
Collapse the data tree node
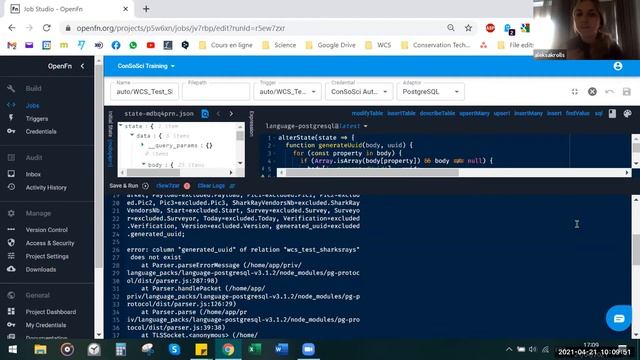pyautogui.click(x=132, y=135)
